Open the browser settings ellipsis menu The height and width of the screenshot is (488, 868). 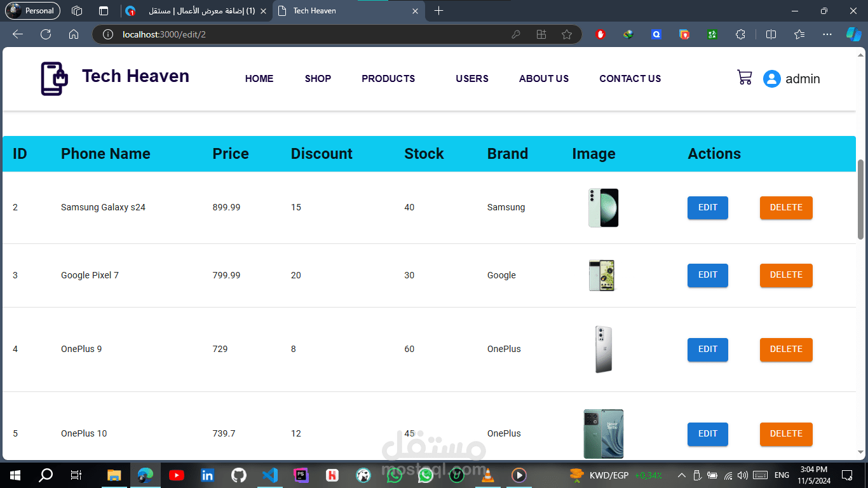[827, 34]
